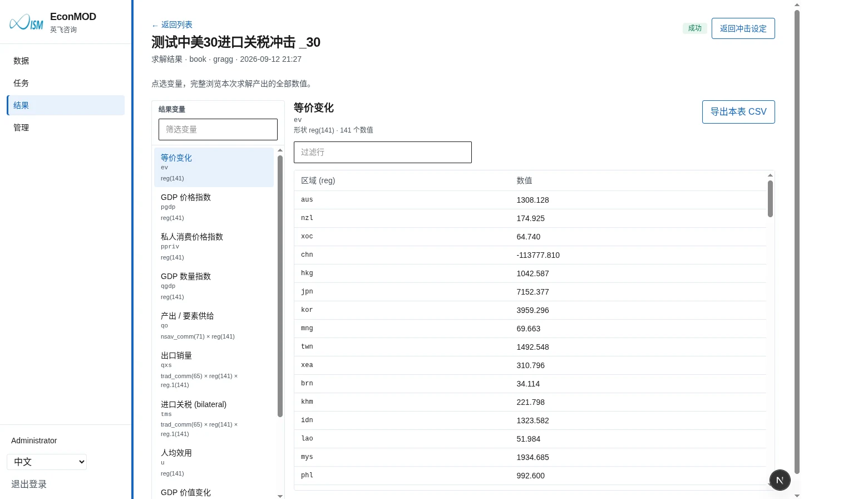Select the 私人消费价格指数 ppriv variable
868x499 pixels.
click(x=214, y=246)
